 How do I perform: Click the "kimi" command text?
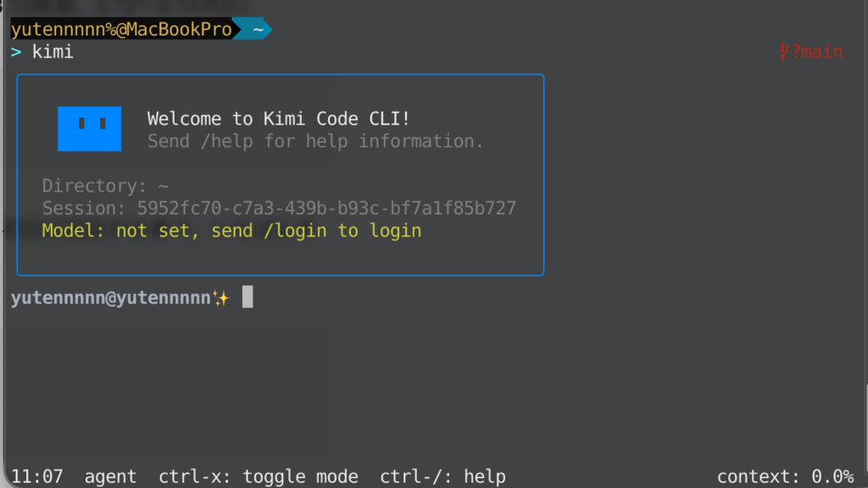tap(53, 53)
